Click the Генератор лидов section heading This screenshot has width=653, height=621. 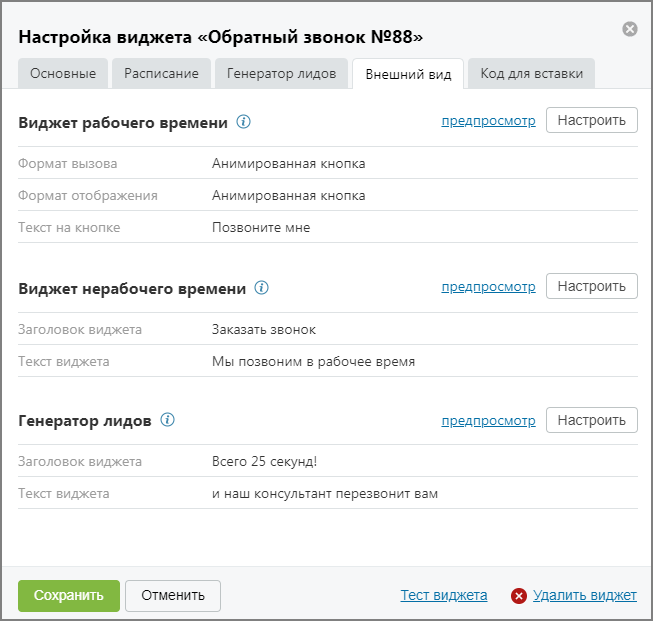[85, 421]
